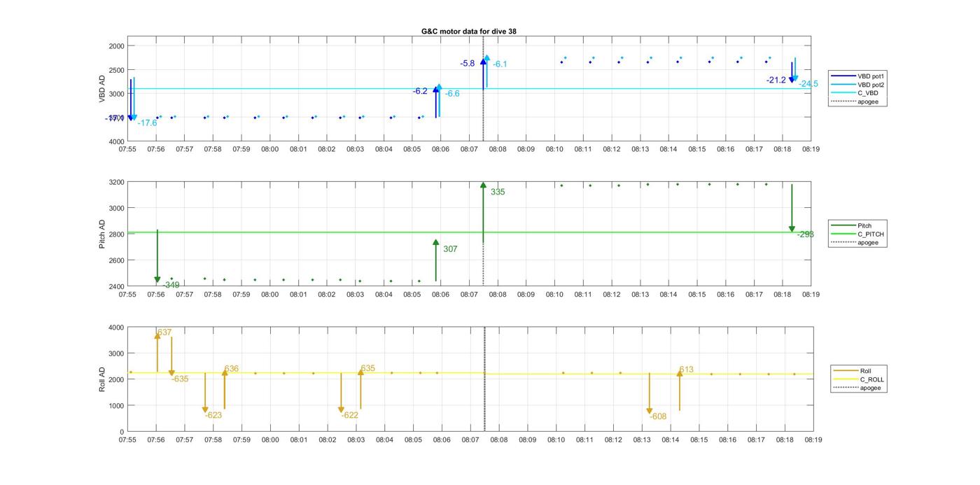Click the 3200 tick on the Pitch axis
The height and width of the screenshot is (485, 980).
115,182
